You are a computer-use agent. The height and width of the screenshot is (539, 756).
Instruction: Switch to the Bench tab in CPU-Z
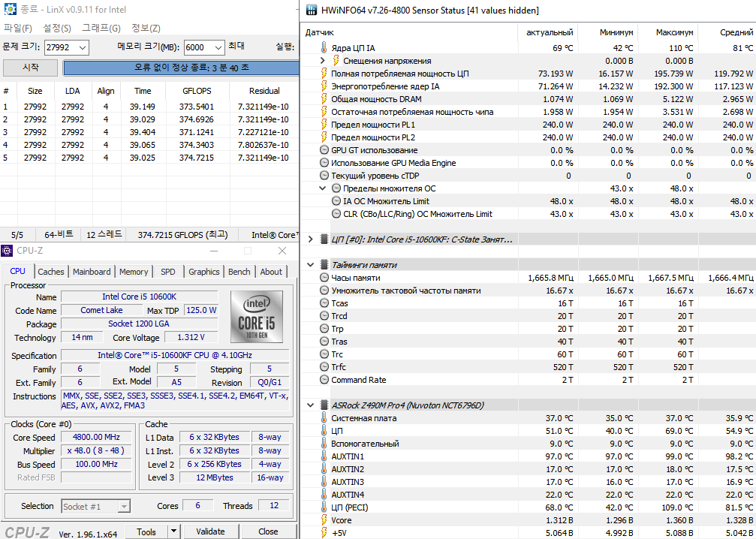tap(239, 272)
